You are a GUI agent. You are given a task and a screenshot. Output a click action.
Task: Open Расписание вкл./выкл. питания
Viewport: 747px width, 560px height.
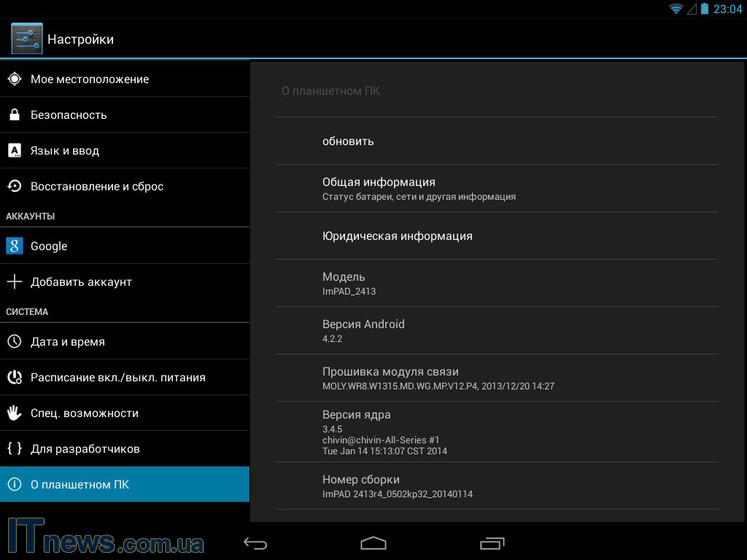pos(117,378)
